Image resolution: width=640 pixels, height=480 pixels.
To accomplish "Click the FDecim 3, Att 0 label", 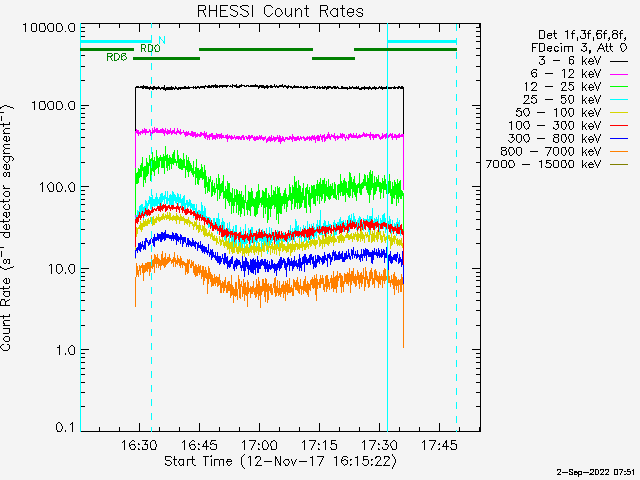I will pos(579,48).
